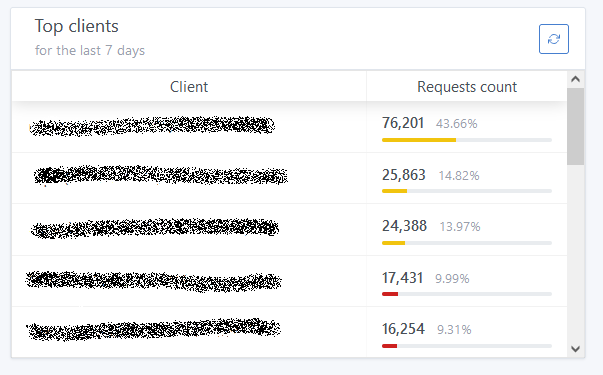Select the redacted client with 16,254 requests
This screenshot has width=603, height=375.
coord(153,330)
